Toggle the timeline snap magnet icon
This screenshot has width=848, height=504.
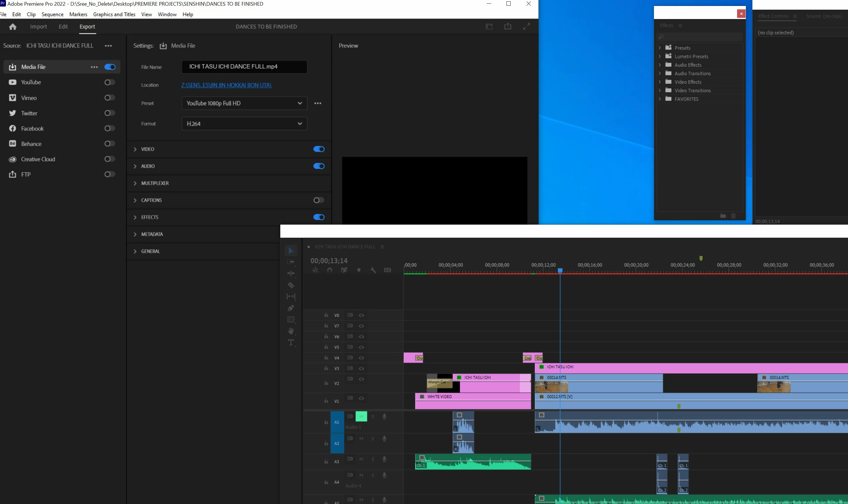point(329,270)
